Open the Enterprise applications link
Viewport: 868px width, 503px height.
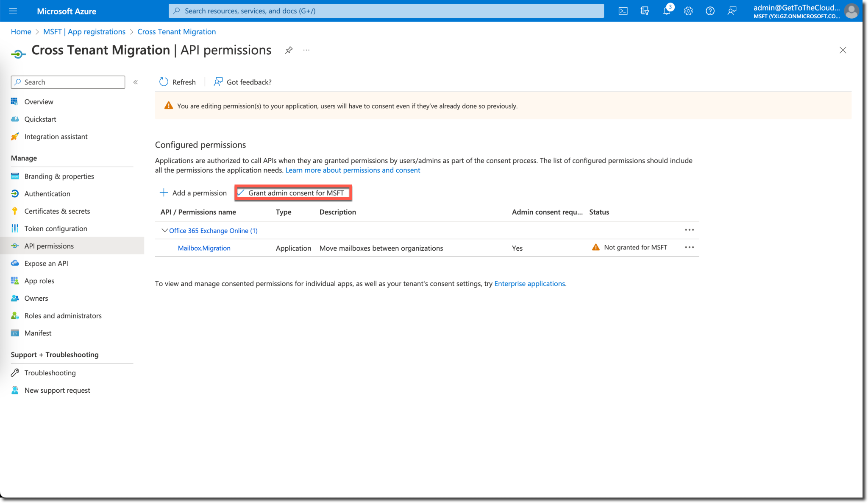pyautogui.click(x=529, y=283)
